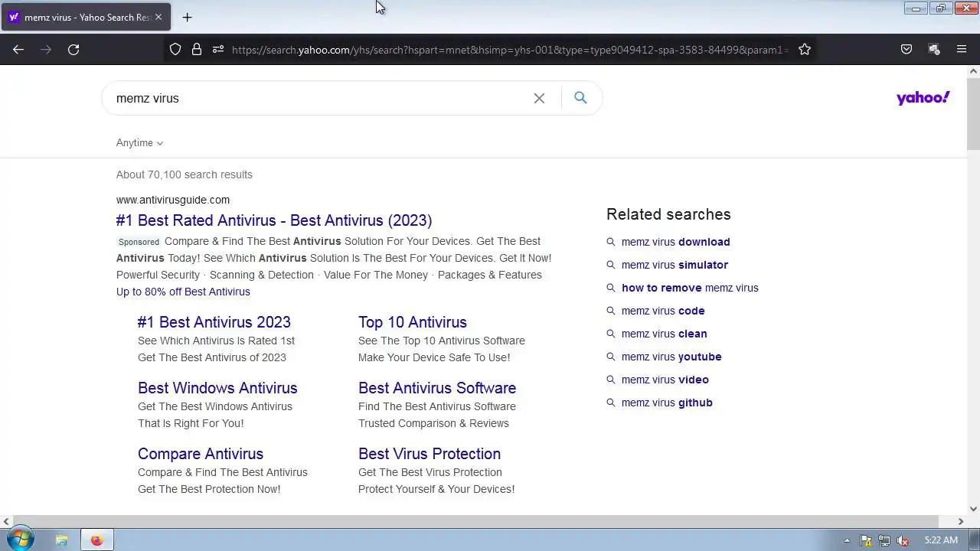This screenshot has width=980, height=551.
Task: Search related: how to remove memz virus
Action: point(690,288)
